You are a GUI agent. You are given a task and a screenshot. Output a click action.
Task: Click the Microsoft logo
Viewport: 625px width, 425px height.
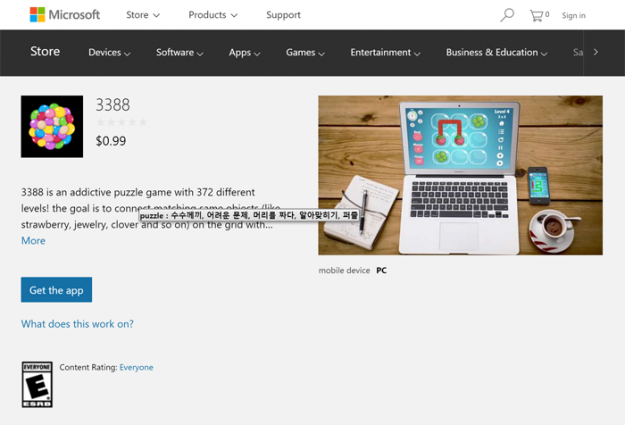tap(65, 15)
